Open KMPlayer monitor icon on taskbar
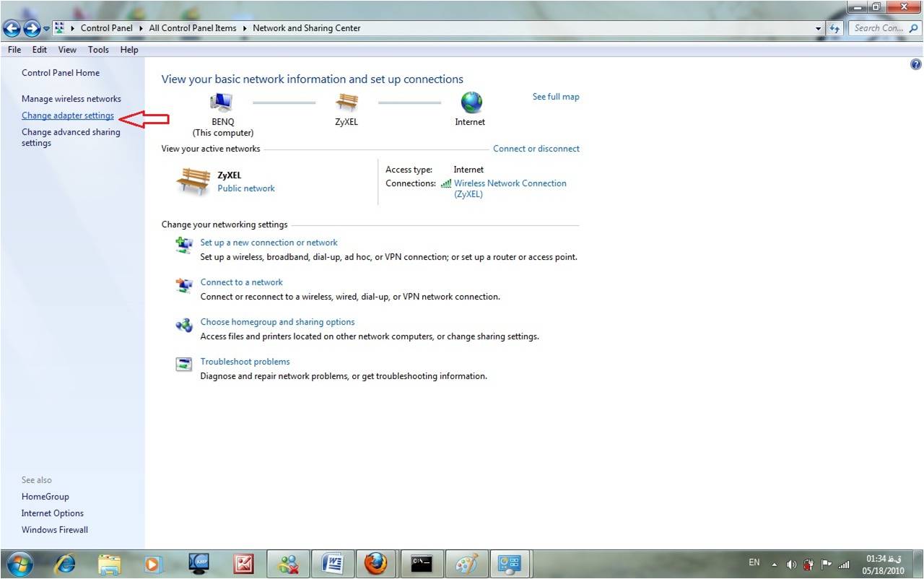 click(199, 564)
